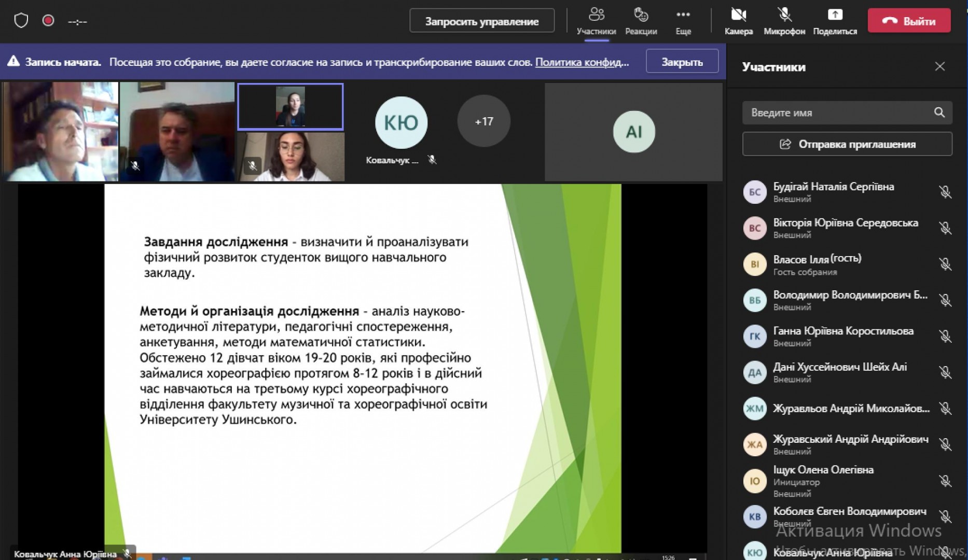Click the Отправка приглашения button
Image resolution: width=968 pixels, height=560 pixels.
847,144
